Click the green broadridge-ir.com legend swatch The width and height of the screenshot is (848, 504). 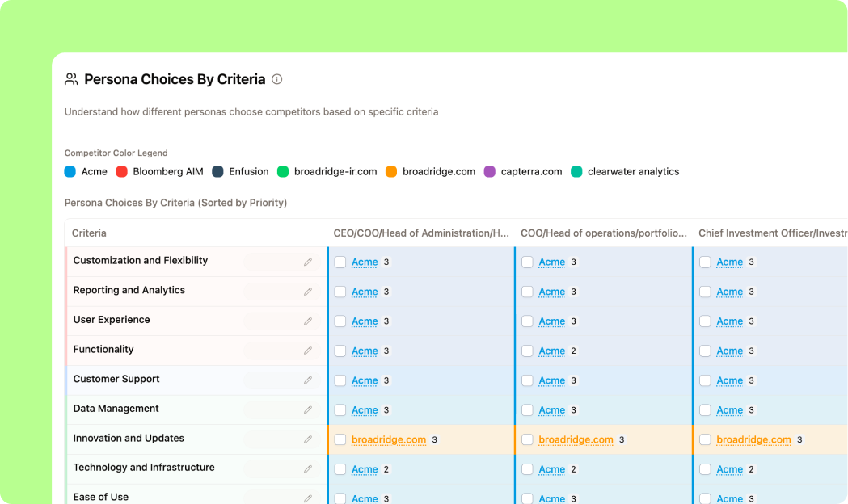coord(283,172)
